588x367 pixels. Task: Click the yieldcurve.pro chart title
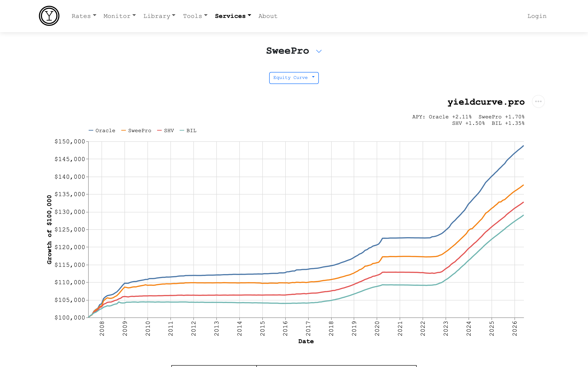[486, 102]
